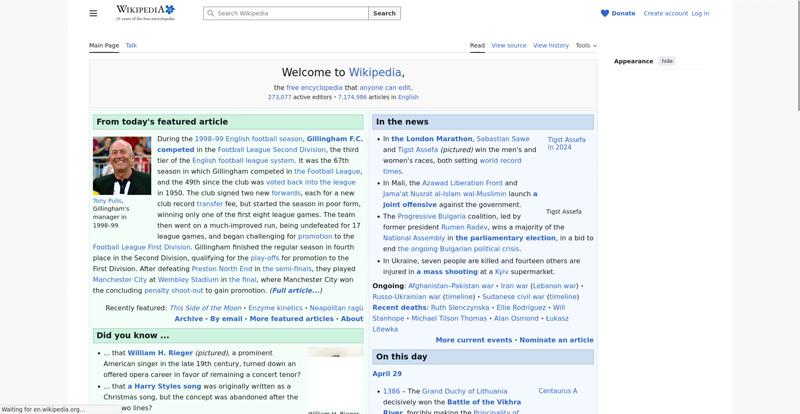
Task: Switch to the Talk tab
Action: click(131, 45)
